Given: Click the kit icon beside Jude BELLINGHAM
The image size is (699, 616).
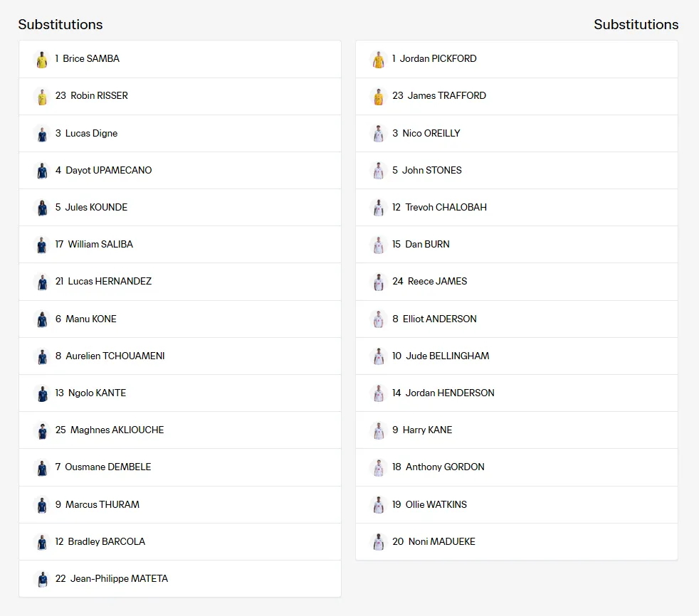Looking at the screenshot, I should [x=379, y=356].
